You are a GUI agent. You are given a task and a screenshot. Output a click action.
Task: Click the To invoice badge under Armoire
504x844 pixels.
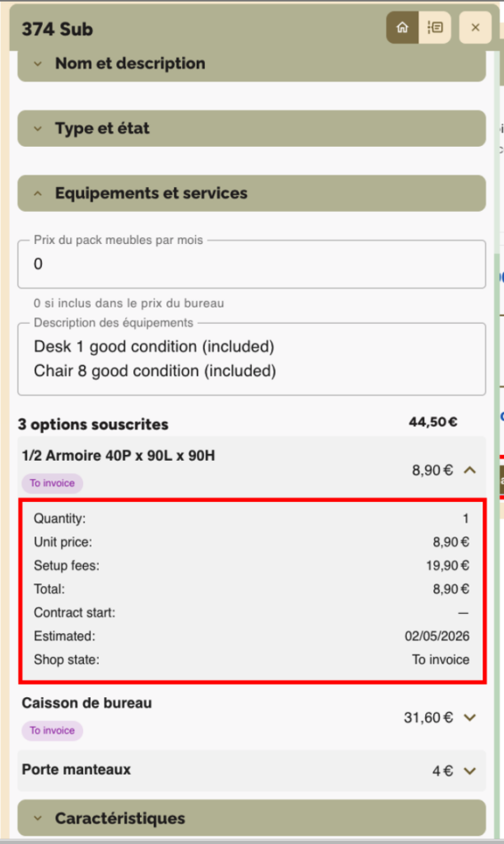52,483
